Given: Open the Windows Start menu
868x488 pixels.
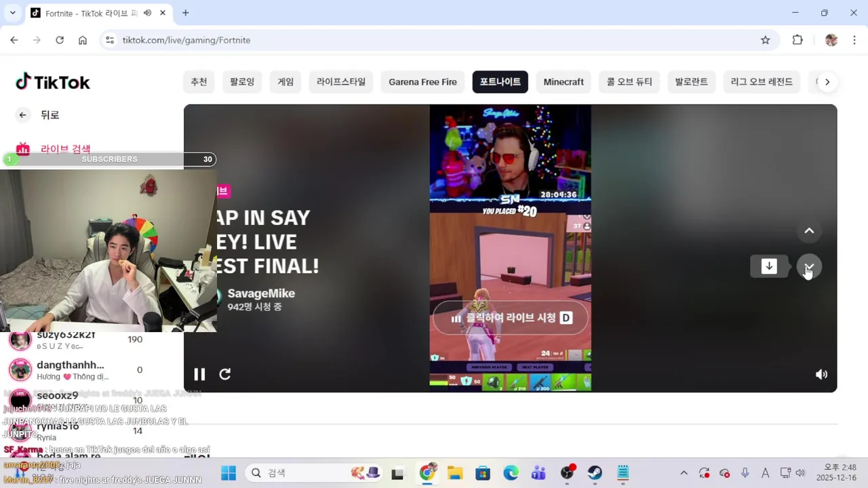Looking at the screenshot, I should click(x=229, y=473).
